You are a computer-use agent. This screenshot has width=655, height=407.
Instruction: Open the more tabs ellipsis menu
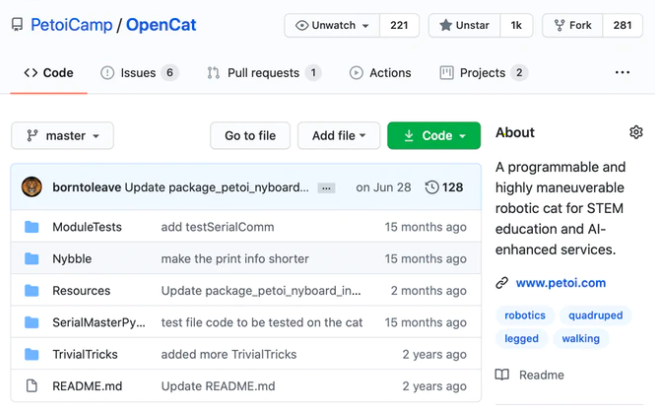(622, 73)
